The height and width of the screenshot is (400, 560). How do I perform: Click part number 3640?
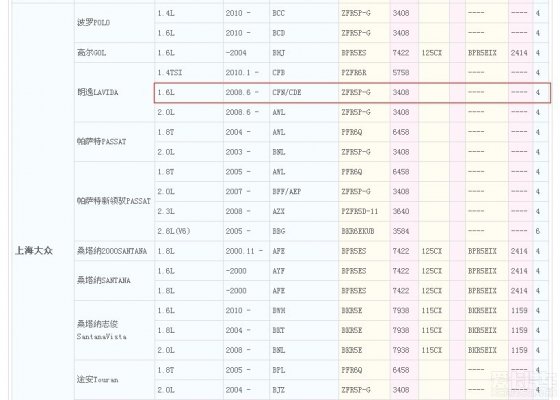[401, 211]
